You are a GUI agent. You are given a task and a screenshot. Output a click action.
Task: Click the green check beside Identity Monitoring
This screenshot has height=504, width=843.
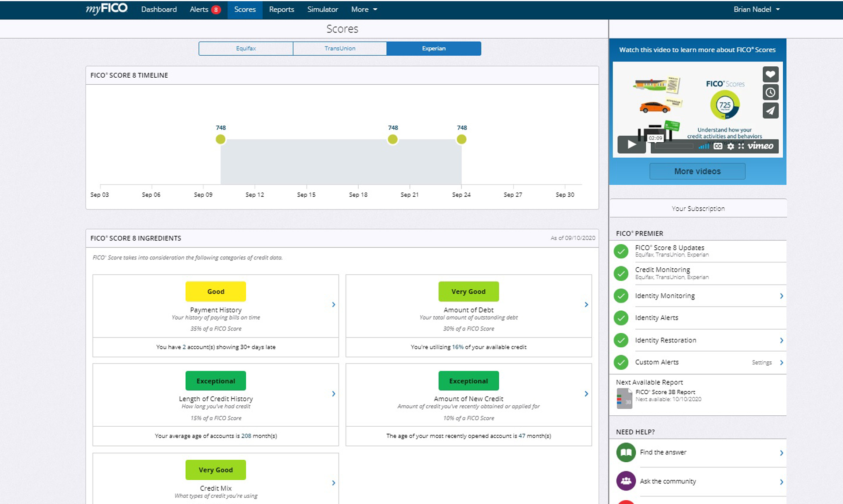621,295
